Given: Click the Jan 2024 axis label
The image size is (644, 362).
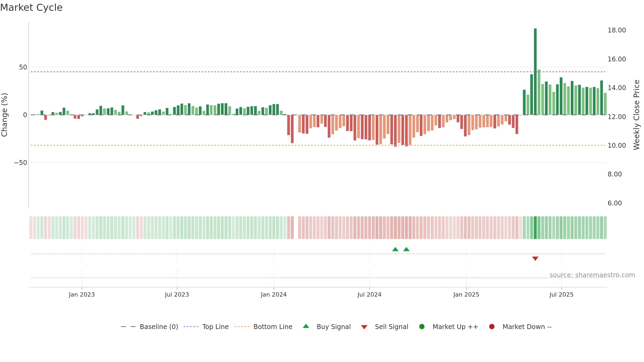Looking at the screenshot, I should [274, 294].
